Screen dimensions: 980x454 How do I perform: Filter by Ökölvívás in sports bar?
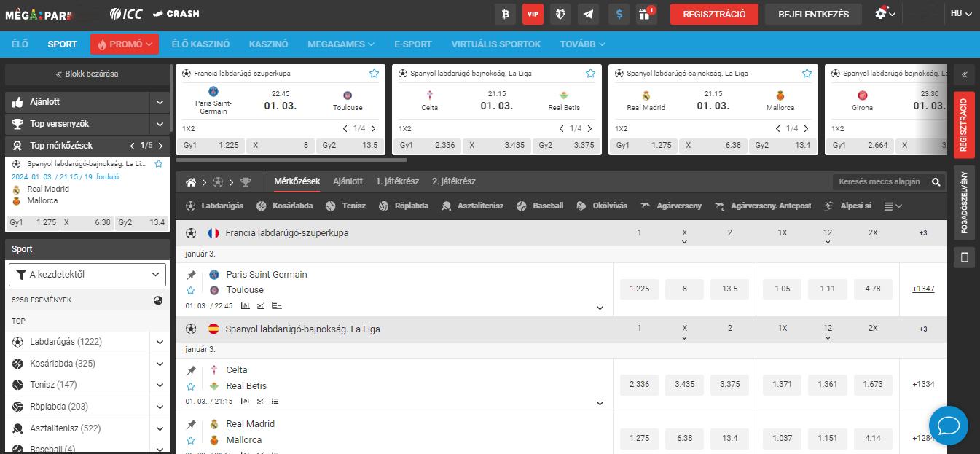tap(602, 206)
